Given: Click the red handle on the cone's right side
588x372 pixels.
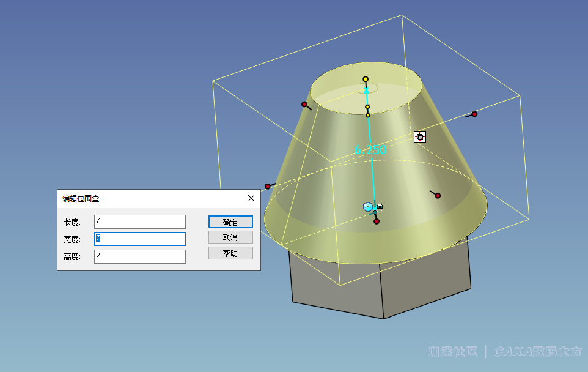Looking at the screenshot, I should tap(438, 196).
